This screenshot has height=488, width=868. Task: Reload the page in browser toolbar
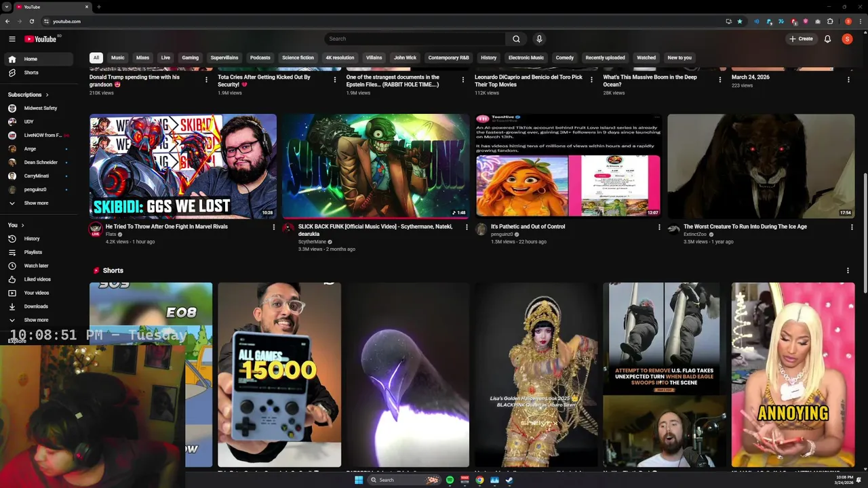32,21
